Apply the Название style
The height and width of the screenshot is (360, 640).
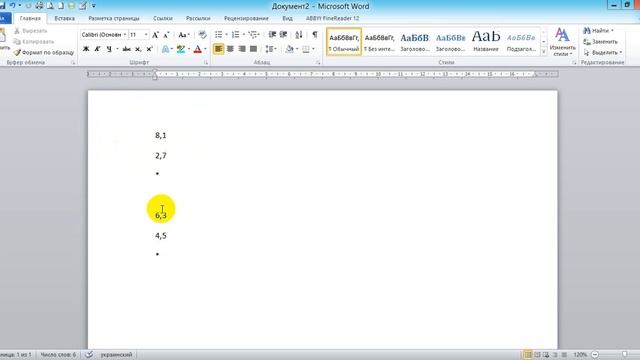(486, 42)
